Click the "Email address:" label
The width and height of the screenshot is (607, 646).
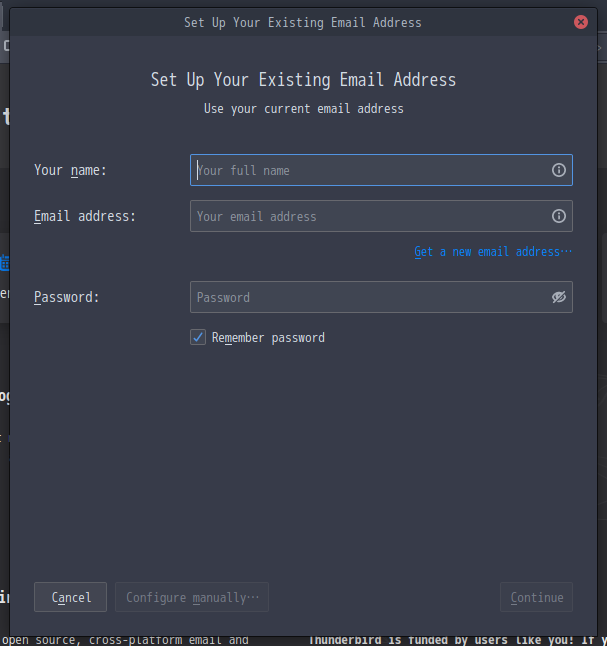point(85,216)
